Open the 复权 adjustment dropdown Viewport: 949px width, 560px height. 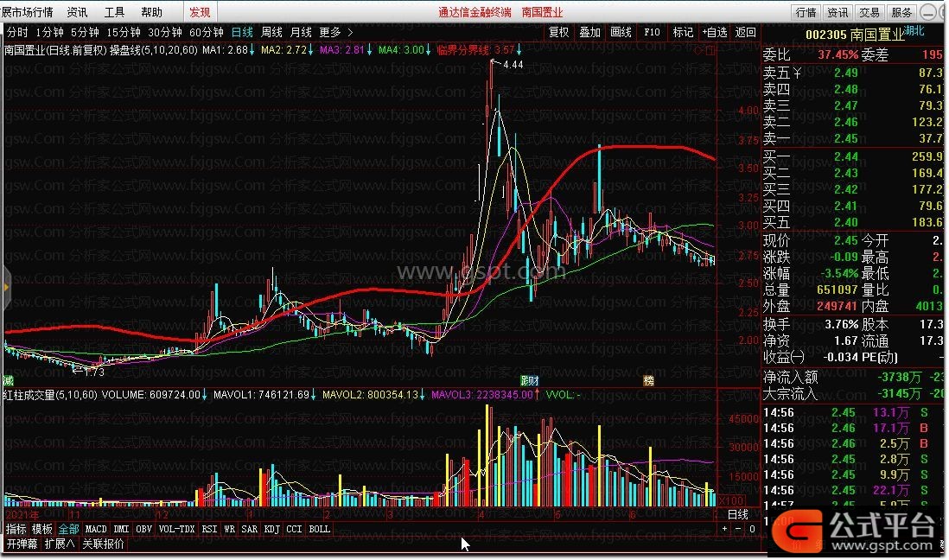tap(558, 32)
